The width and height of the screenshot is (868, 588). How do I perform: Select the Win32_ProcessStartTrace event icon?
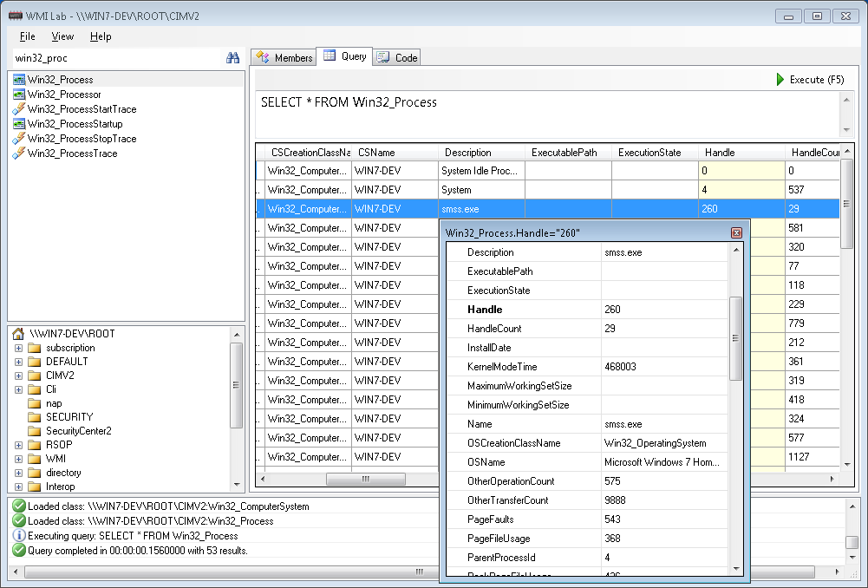(x=19, y=109)
